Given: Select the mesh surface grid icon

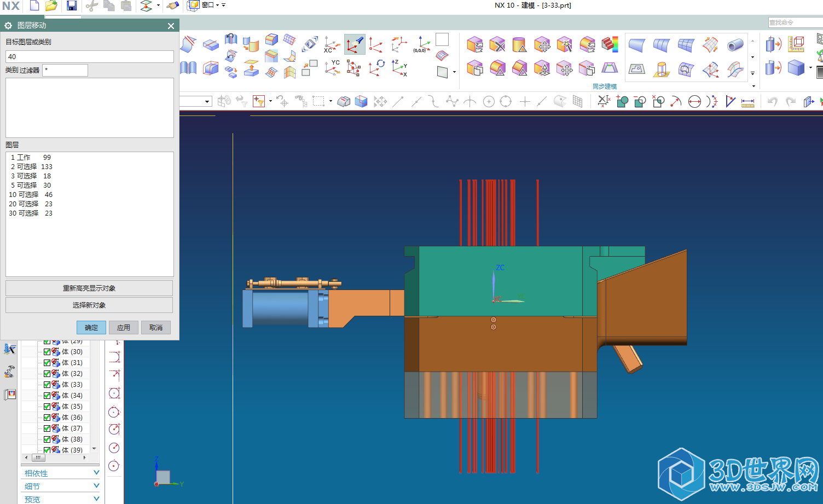Looking at the screenshot, I should point(686,45).
